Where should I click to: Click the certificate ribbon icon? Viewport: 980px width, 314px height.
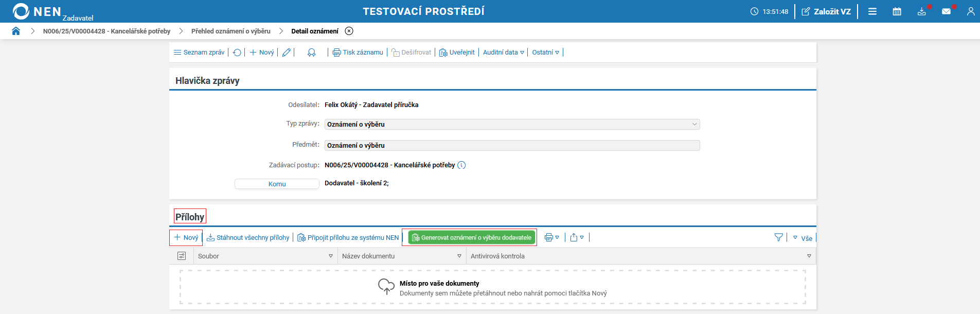[311, 53]
